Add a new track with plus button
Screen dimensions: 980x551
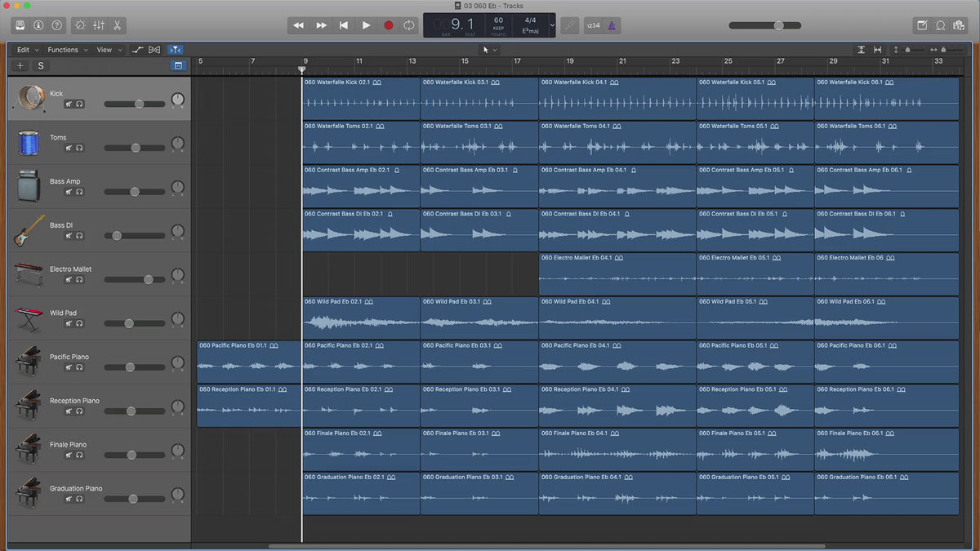coord(20,65)
